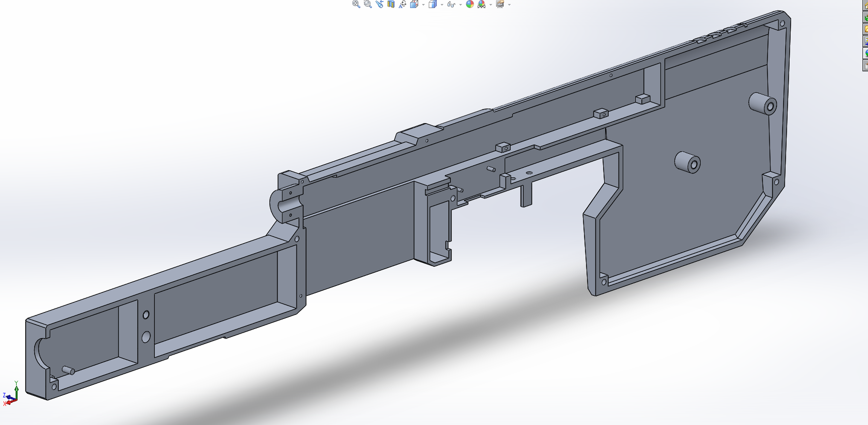Open the Custom Properties task pane tab
Image resolution: width=868 pixels, height=425 pixels.
pos(865,65)
